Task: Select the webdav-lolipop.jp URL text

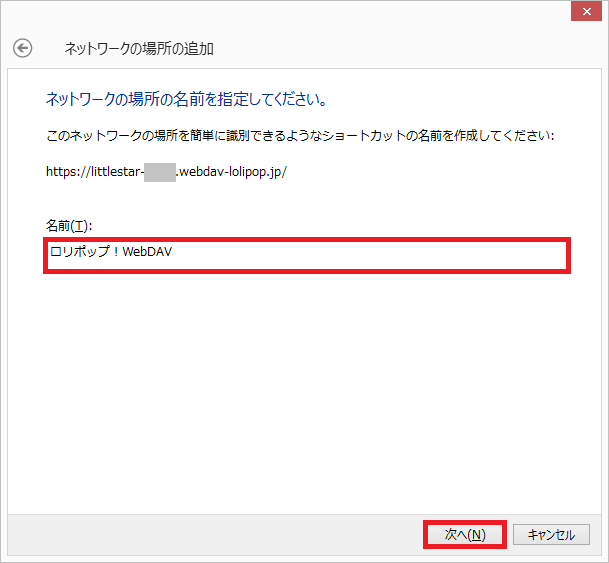Action: point(166,172)
